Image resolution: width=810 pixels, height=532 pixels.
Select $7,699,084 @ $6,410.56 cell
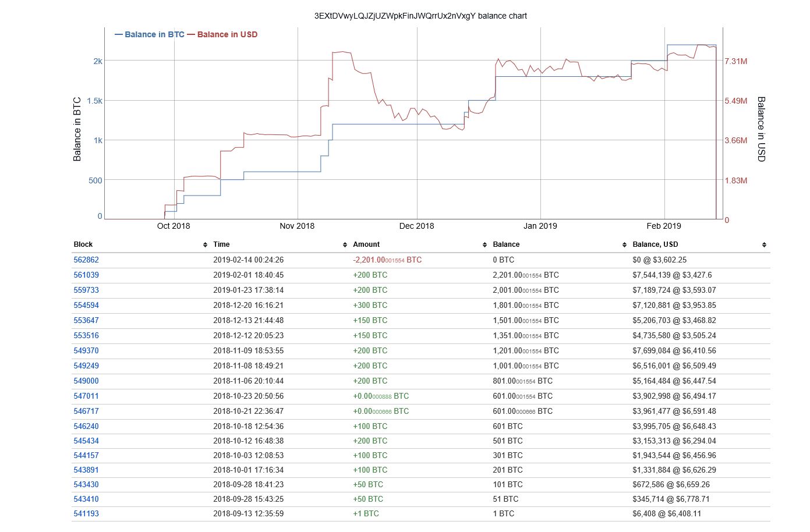[x=674, y=350]
